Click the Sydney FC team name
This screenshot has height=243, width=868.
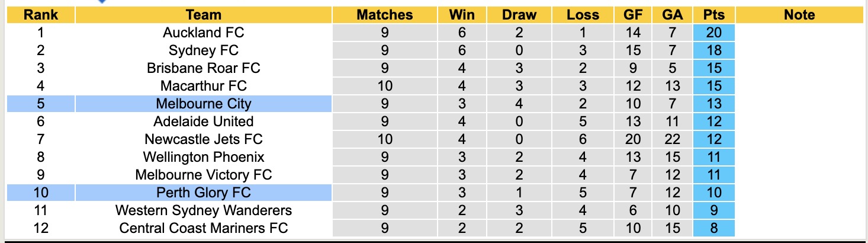(203, 50)
